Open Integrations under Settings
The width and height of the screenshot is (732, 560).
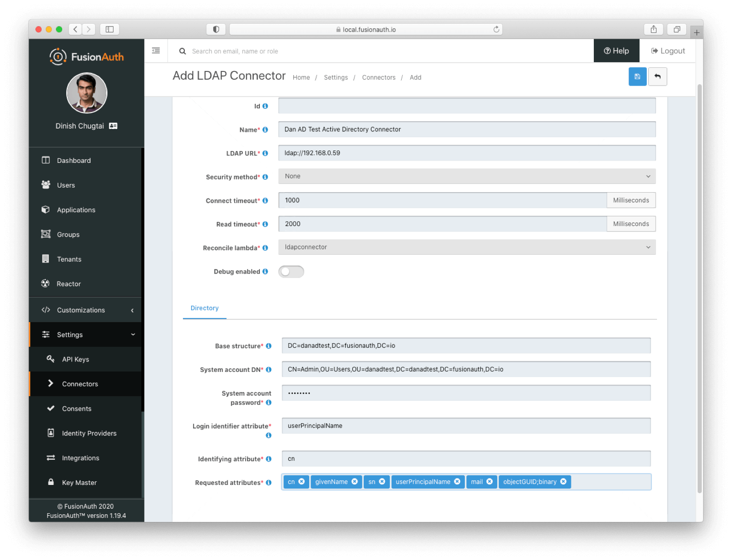coord(85,458)
